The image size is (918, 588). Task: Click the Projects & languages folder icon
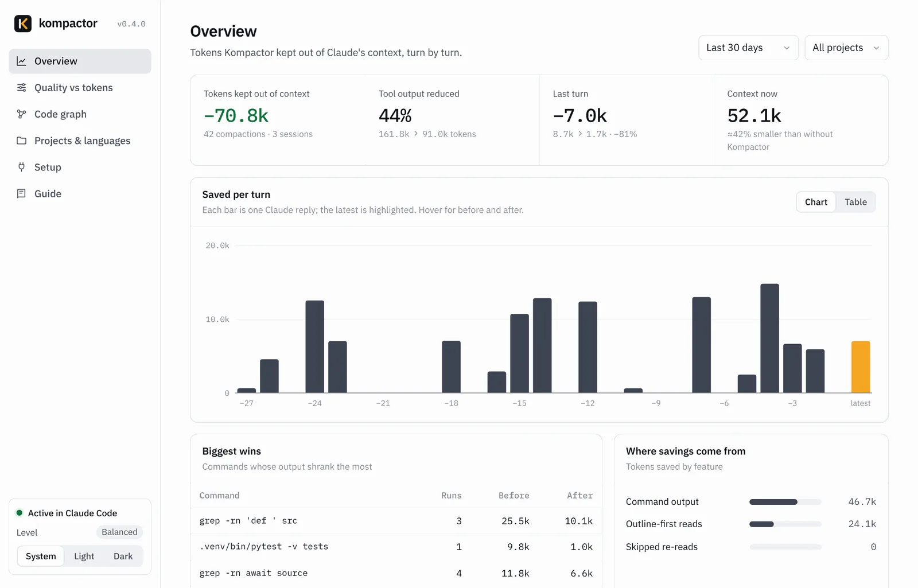coord(21,141)
